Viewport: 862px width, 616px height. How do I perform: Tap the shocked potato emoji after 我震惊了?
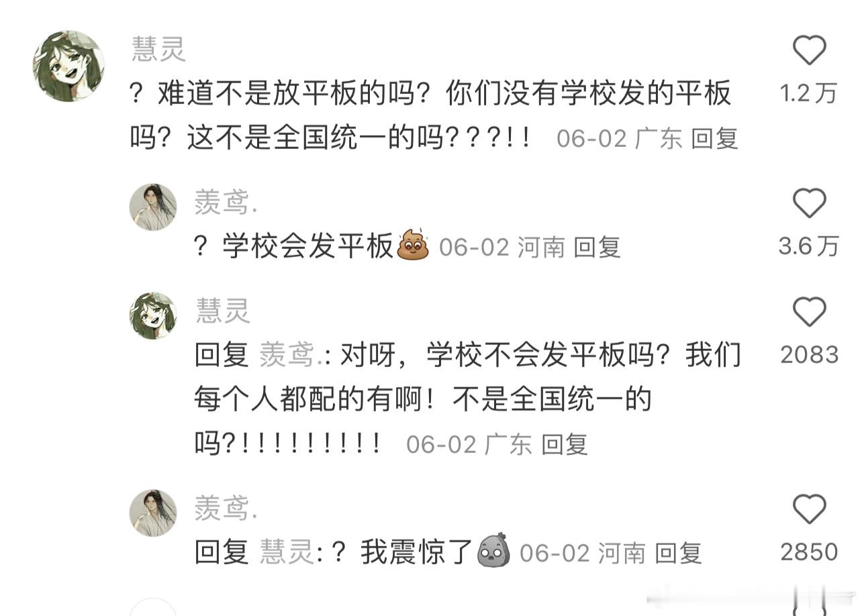coord(493,552)
